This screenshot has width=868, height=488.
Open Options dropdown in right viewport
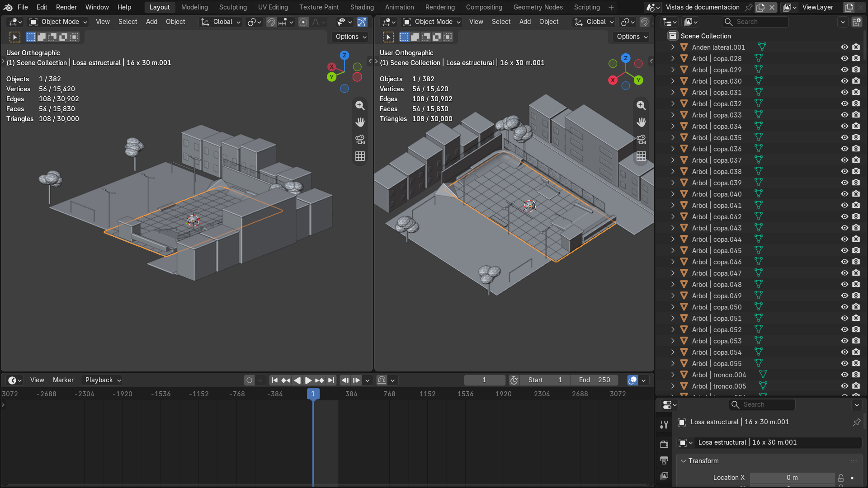[x=632, y=37]
